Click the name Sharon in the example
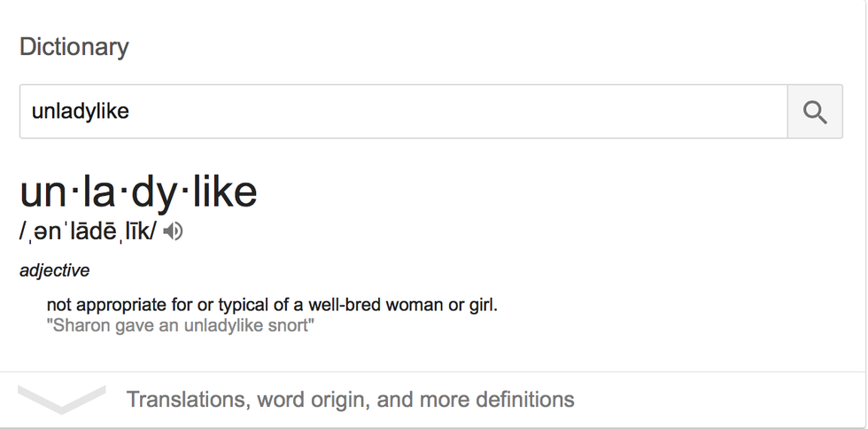The height and width of the screenshot is (429, 868). [x=75, y=325]
